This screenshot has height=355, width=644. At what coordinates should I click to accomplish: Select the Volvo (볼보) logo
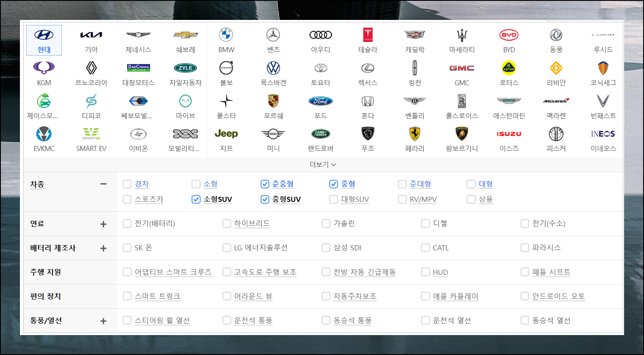[226, 68]
